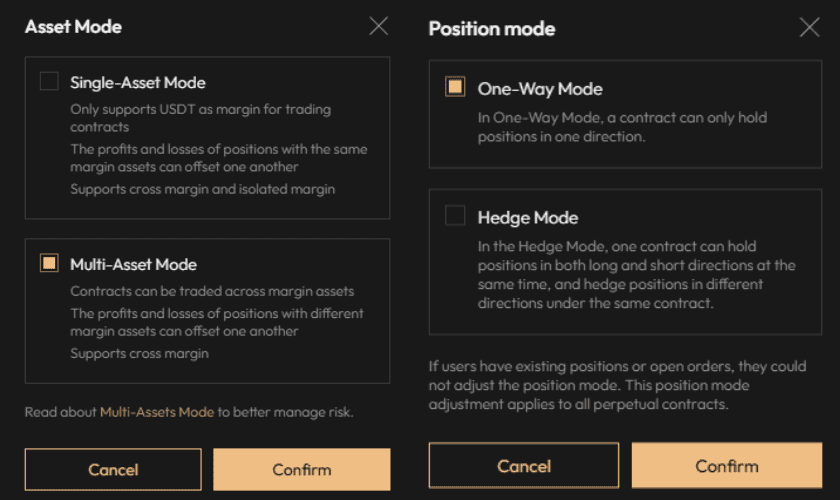Close the Asset Mode dialog
Screen dimensions: 840x500
pyautogui.click(x=378, y=27)
